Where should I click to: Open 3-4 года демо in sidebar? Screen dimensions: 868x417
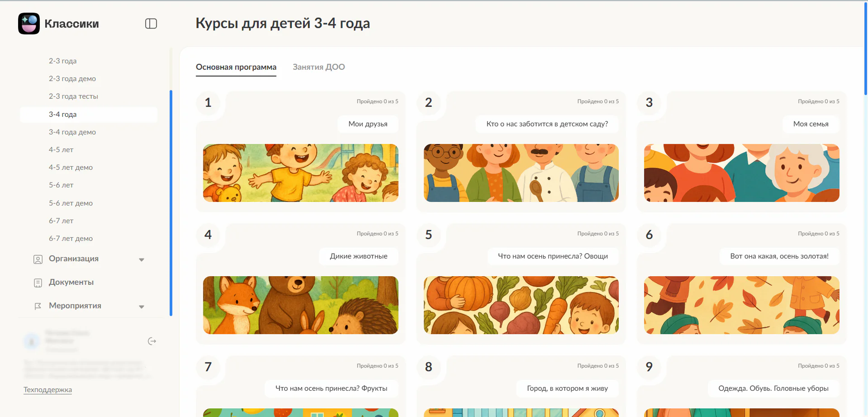pos(72,132)
